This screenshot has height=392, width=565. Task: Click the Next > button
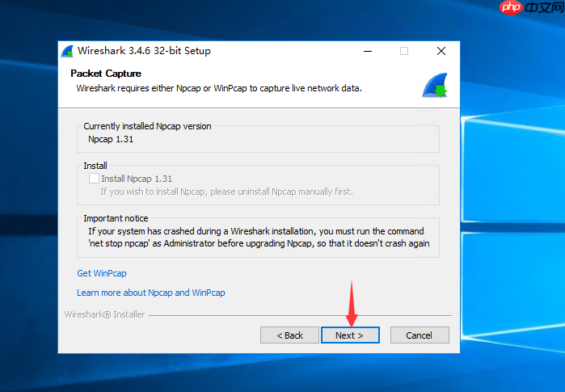350,335
